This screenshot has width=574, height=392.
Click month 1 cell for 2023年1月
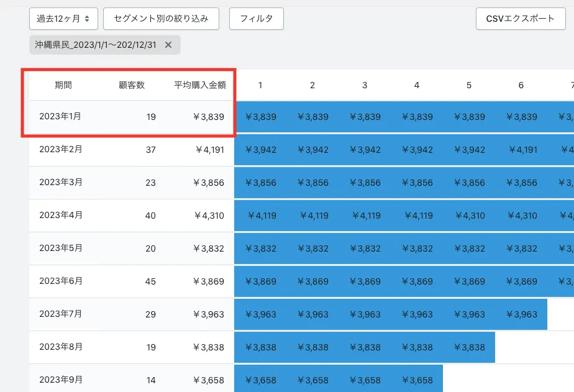260,116
